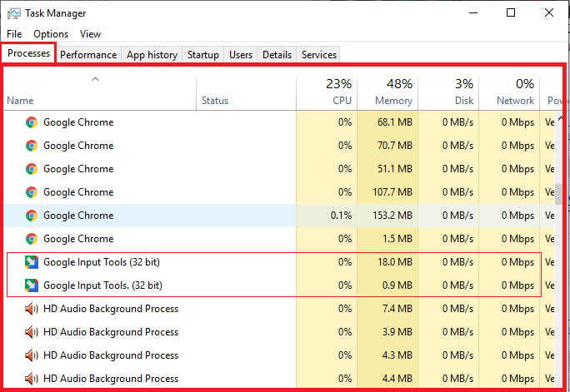The width and height of the screenshot is (570, 392).
Task: Select the Google Chrome row using 107.7 MB
Action: pos(279,192)
